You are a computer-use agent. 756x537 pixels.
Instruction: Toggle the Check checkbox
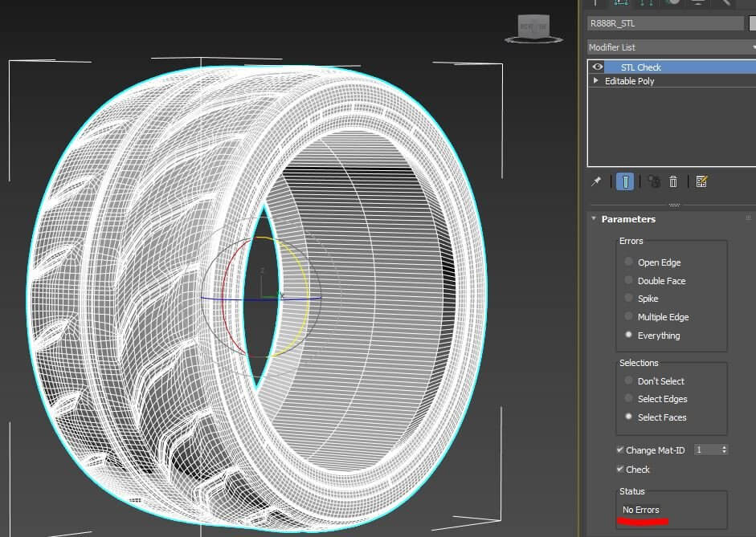tap(620, 469)
